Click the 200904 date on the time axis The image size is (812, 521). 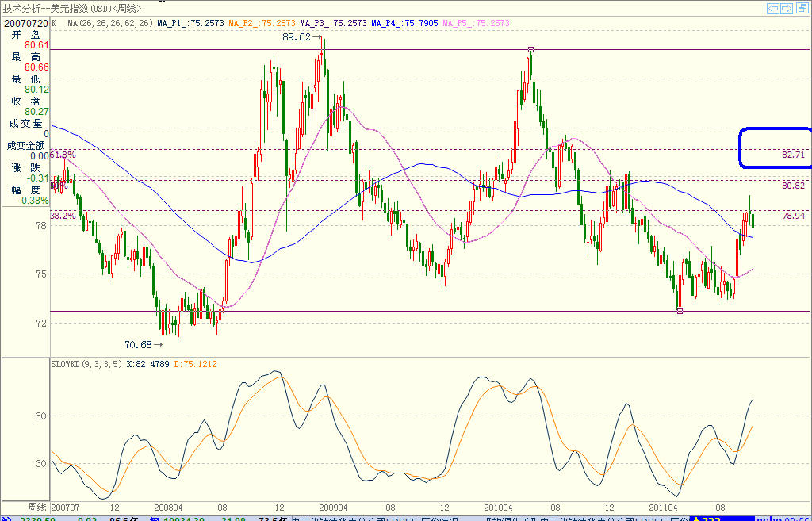[x=333, y=508]
